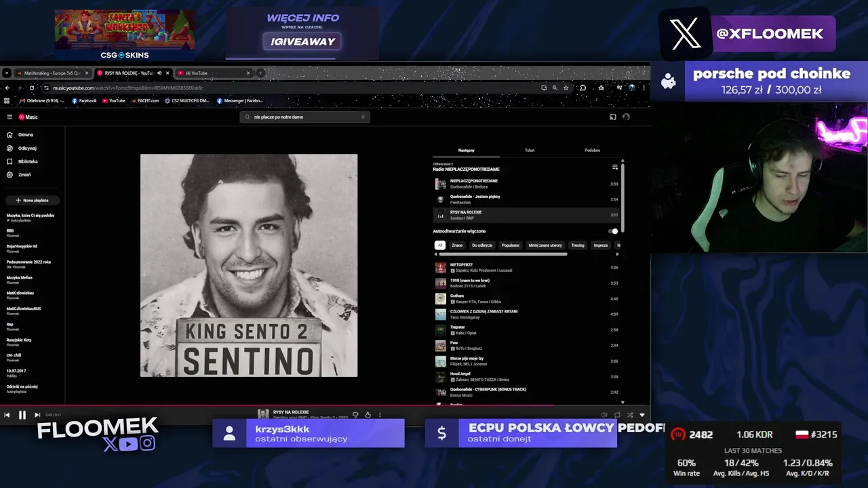
Task: Switch to the Podobne tab
Action: tap(592, 150)
